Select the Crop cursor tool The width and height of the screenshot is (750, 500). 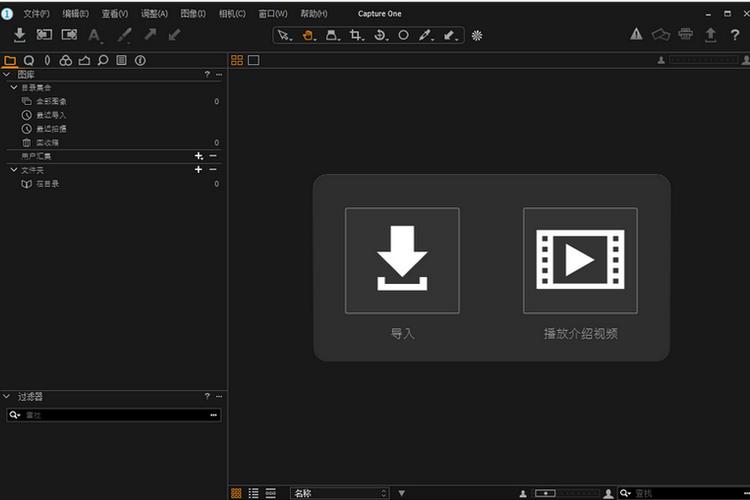356,35
